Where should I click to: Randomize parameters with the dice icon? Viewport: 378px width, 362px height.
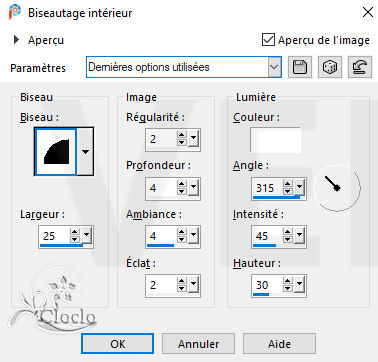[x=329, y=67]
